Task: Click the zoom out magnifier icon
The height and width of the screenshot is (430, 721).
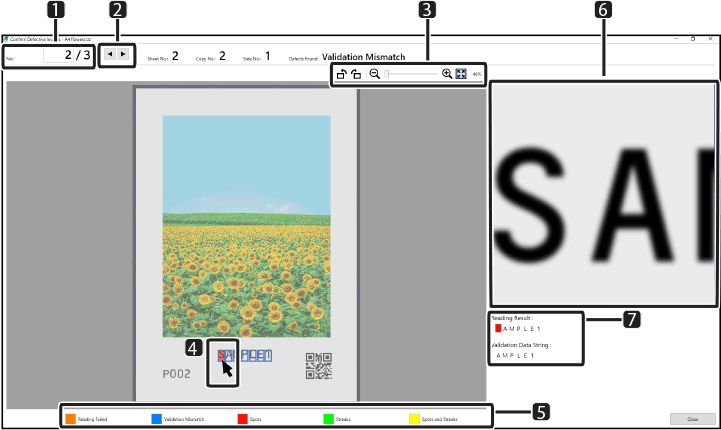Action: [x=375, y=74]
